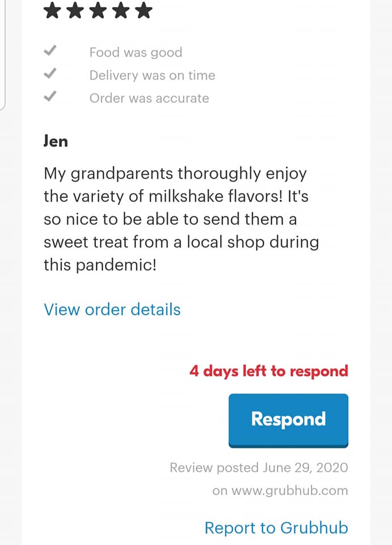Click the Food was good label
The image size is (392, 545).
click(x=136, y=52)
